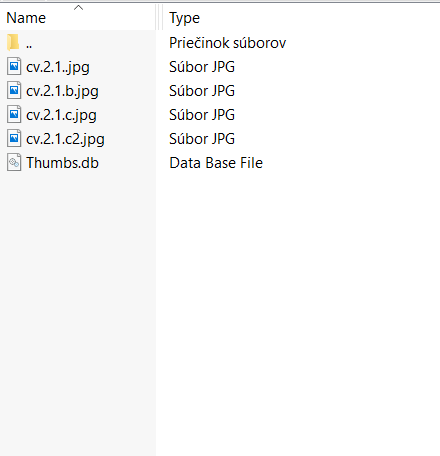Image resolution: width=440 pixels, height=456 pixels.
Task: Click the cv.2.1.c2.jpg file name
Action: (65, 139)
